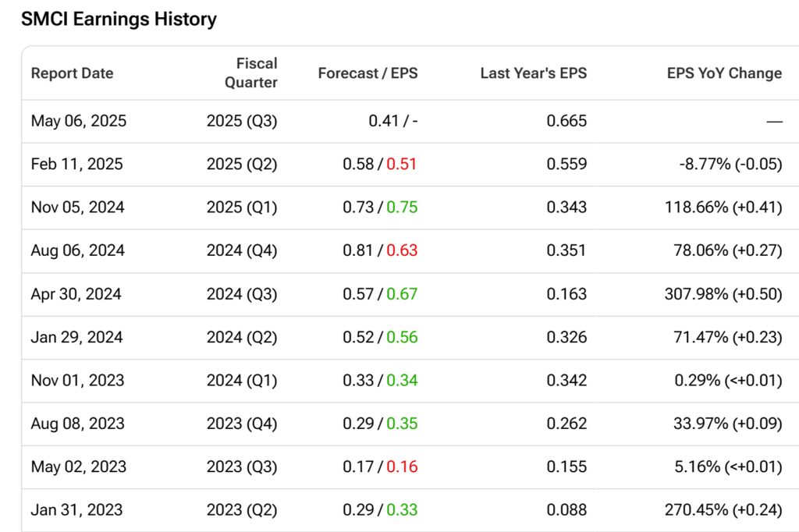The width and height of the screenshot is (799, 532).
Task: Select the '0.73 / 0.75' forecast cell
Action: tap(380, 207)
